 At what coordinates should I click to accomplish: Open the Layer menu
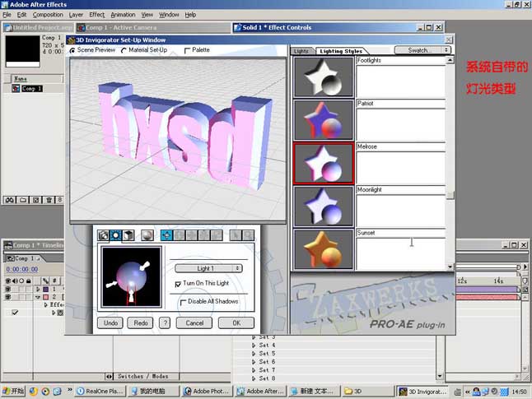click(76, 15)
